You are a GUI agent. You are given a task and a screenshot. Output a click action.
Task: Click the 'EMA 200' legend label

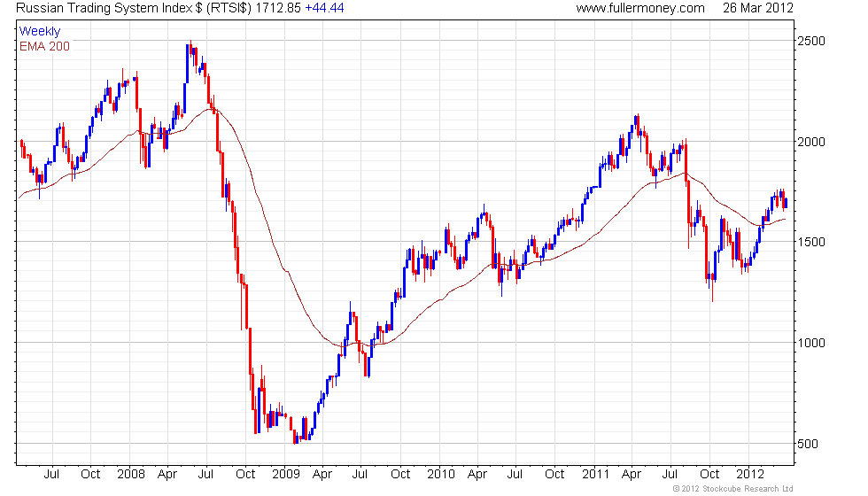point(44,46)
